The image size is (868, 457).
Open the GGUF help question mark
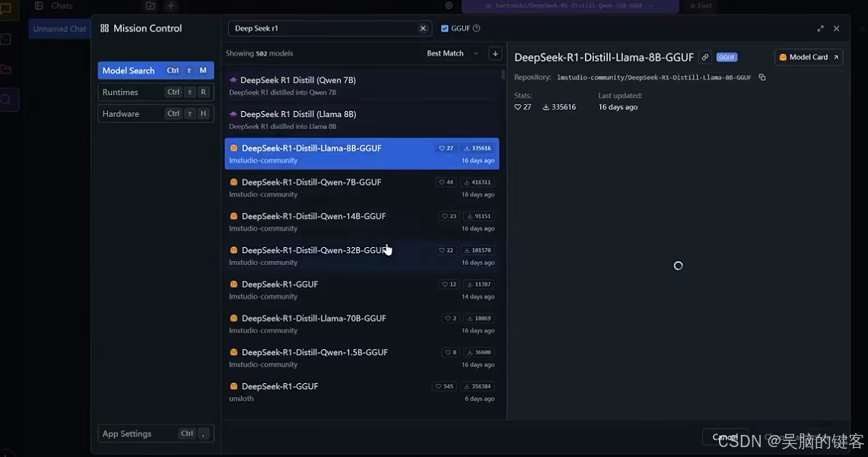point(477,28)
